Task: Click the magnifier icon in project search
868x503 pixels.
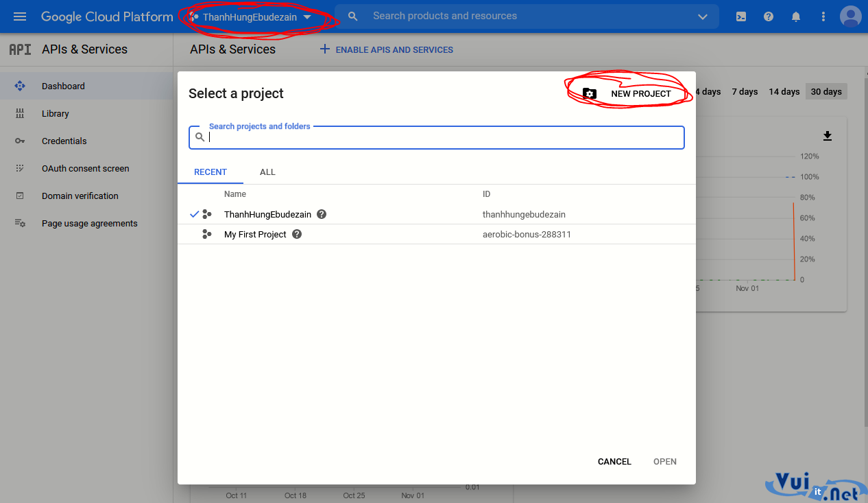Action: coord(200,137)
